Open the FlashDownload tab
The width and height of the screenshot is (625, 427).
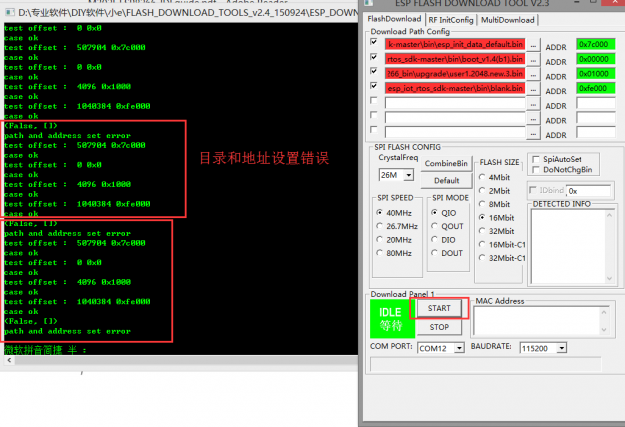[x=394, y=19]
